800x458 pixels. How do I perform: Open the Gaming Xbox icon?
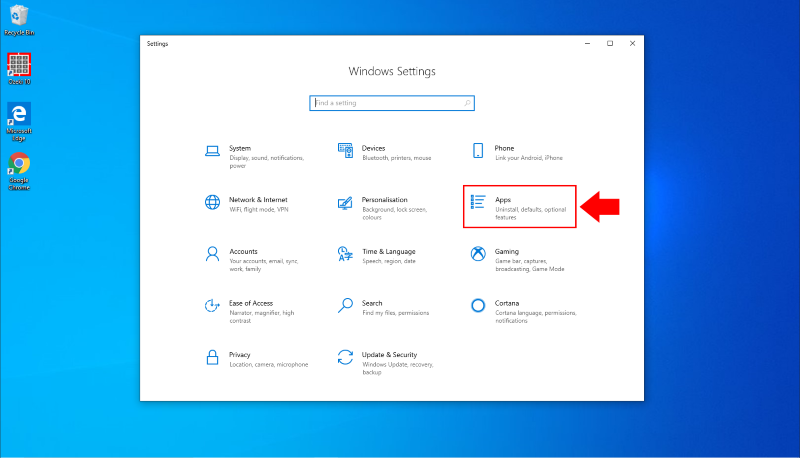(x=478, y=253)
